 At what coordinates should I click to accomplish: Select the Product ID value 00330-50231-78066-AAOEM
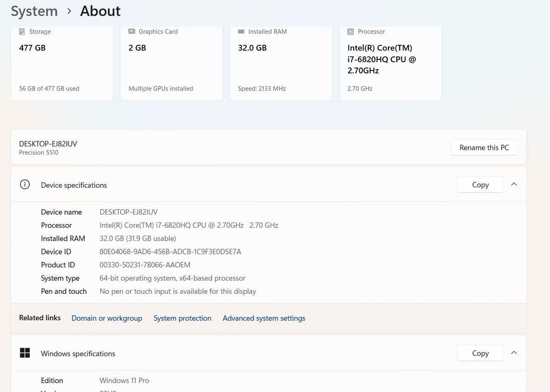pyautogui.click(x=145, y=265)
